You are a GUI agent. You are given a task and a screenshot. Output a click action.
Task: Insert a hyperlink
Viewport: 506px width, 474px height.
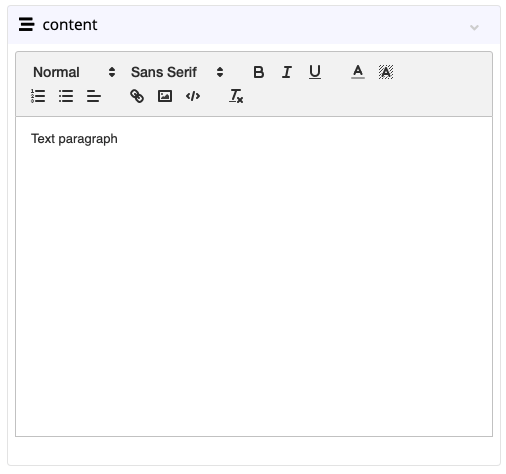click(137, 96)
